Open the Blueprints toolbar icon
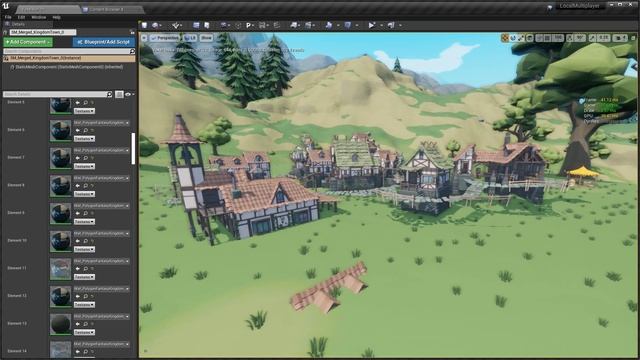This screenshot has height=360, width=640. 294,25
